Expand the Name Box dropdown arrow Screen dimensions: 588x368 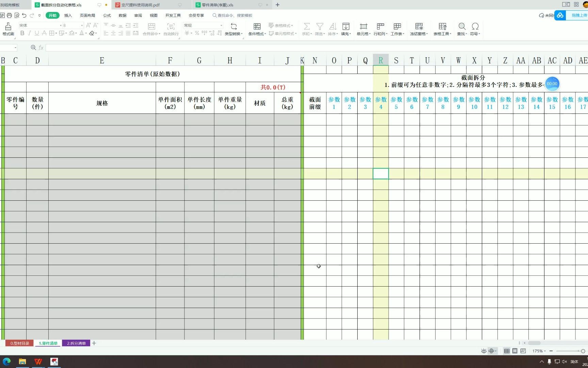tap(15, 48)
